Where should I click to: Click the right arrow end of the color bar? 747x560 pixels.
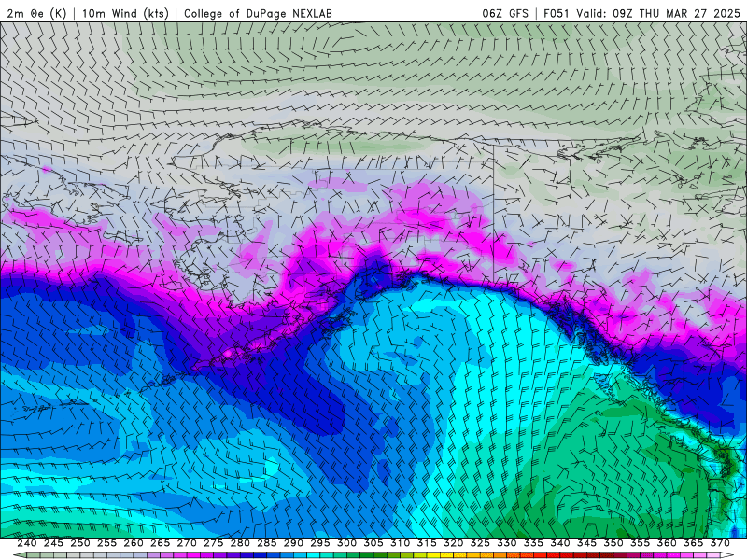[727, 555]
